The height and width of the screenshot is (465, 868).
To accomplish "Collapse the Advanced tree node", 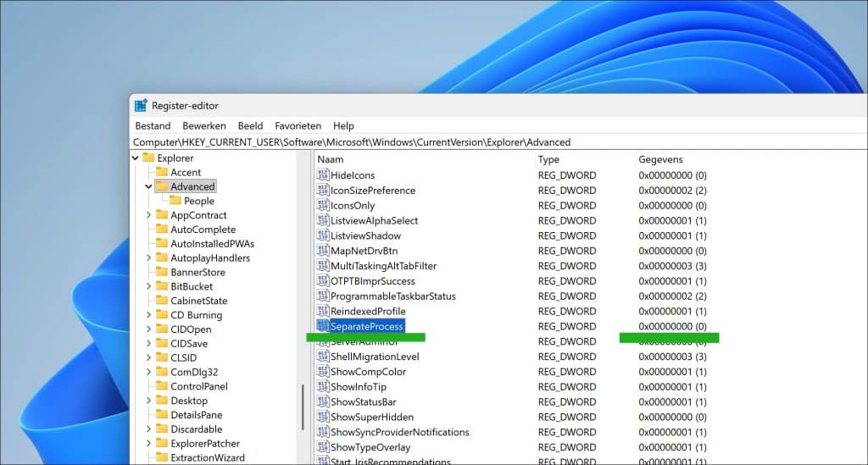I will click(x=149, y=187).
